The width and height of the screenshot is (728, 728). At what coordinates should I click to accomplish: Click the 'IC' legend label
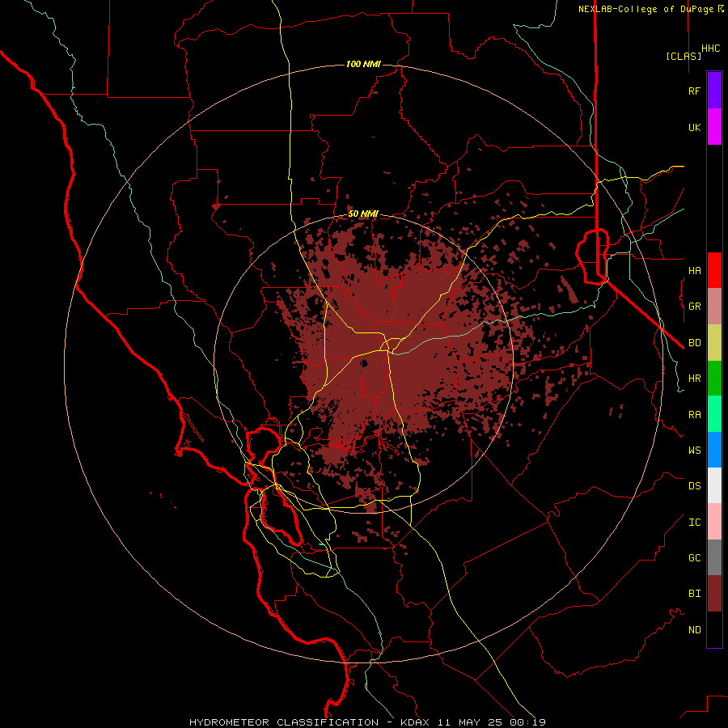tap(694, 523)
